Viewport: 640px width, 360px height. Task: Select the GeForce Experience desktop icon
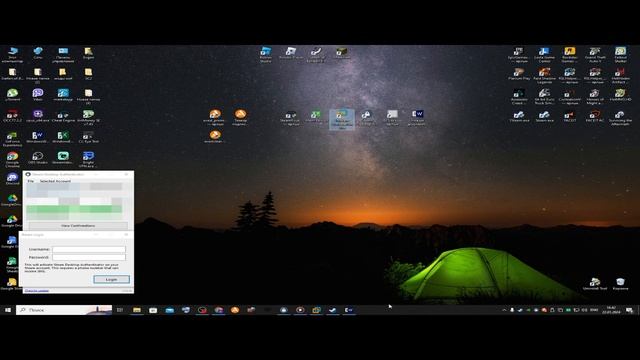tap(12, 139)
